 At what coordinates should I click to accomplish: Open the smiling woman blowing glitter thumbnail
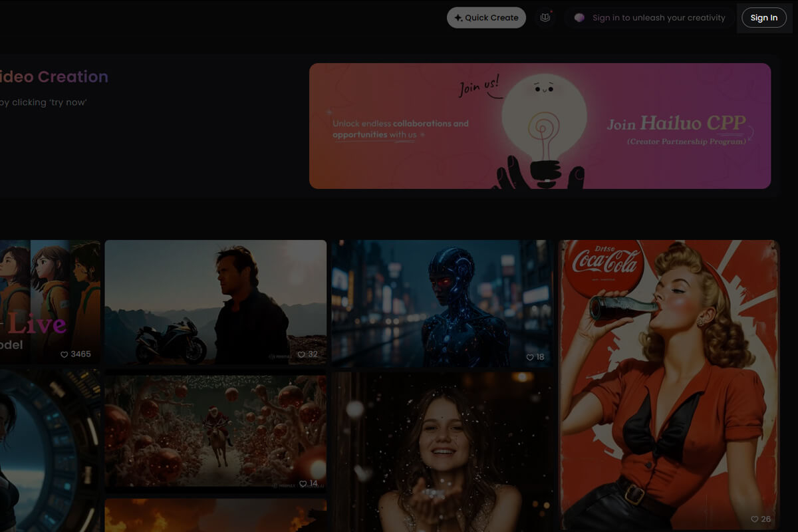click(442, 452)
